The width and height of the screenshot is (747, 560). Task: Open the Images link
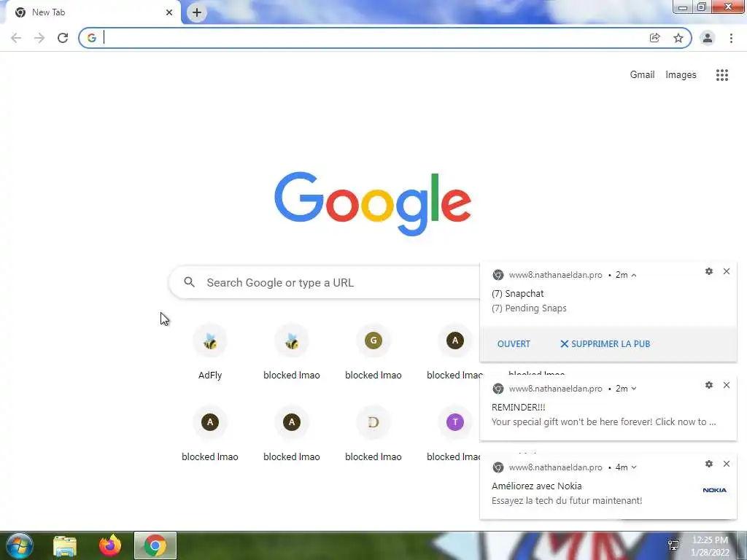pyautogui.click(x=681, y=75)
